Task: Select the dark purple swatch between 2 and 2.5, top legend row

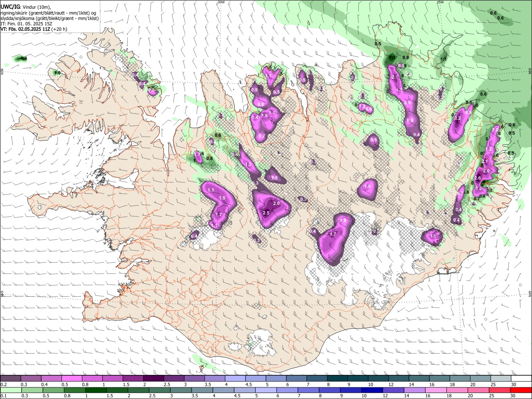Action: click(x=153, y=379)
